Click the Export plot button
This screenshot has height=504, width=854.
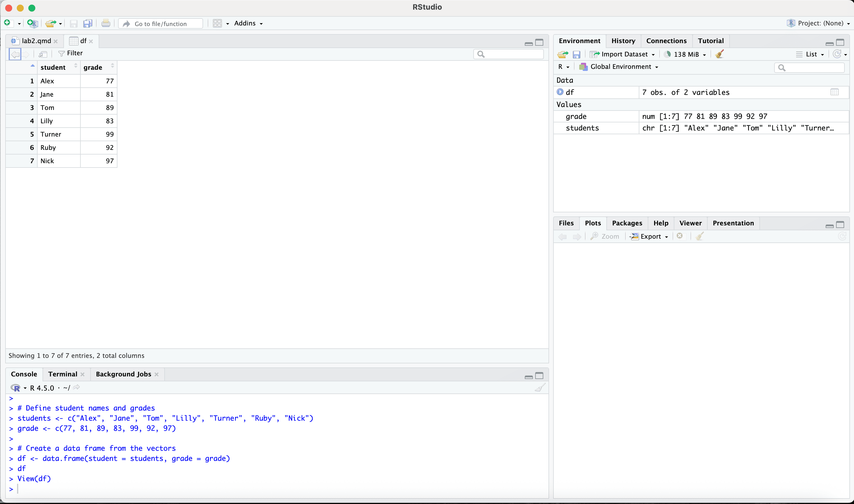(x=649, y=236)
